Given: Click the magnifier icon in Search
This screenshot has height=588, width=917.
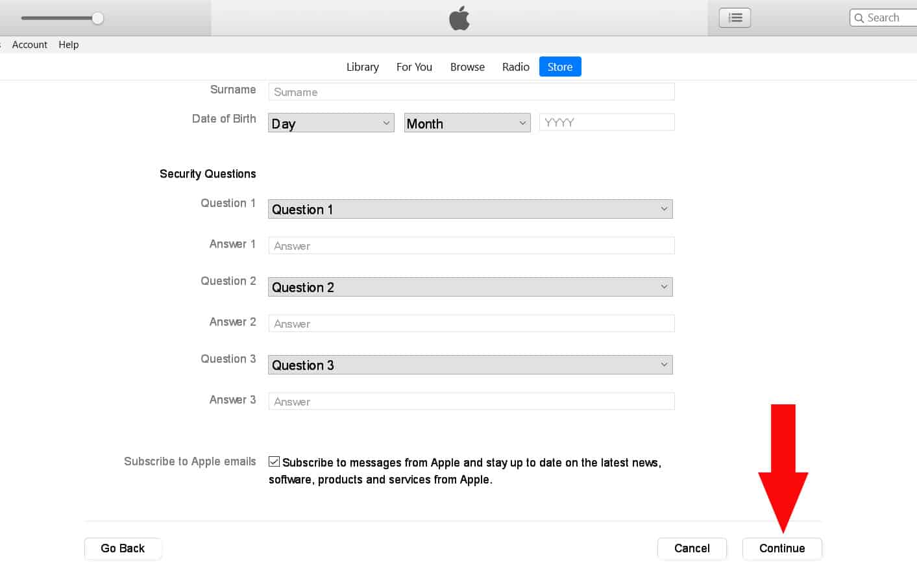Looking at the screenshot, I should tap(859, 18).
